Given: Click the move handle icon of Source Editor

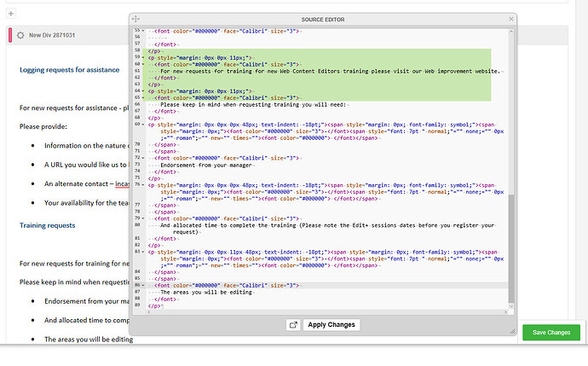Looking at the screenshot, I should click(x=135, y=19).
